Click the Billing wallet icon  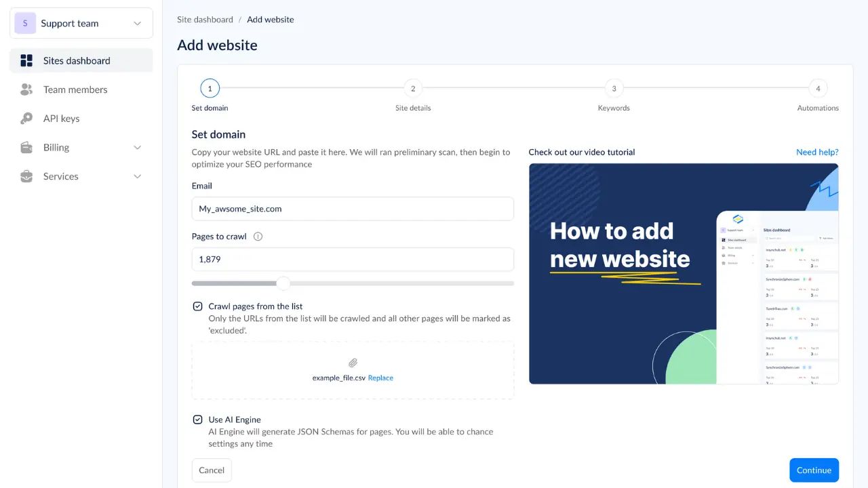click(x=26, y=148)
